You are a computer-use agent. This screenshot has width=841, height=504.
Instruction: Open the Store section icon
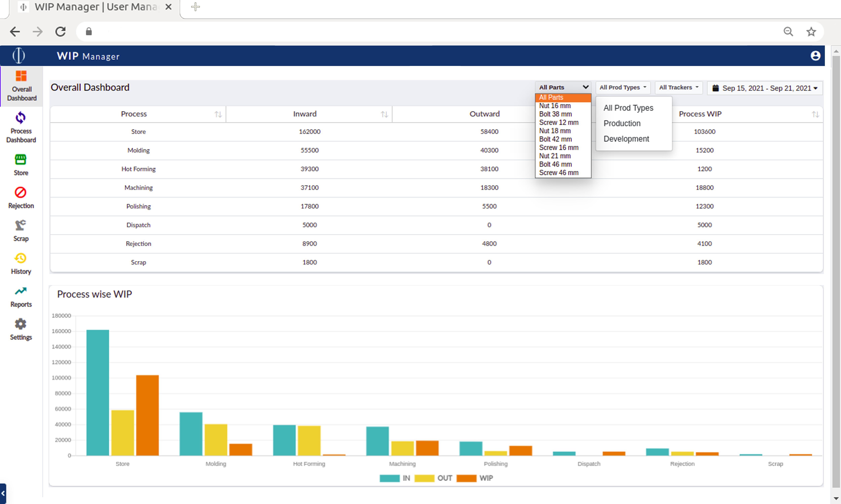pyautogui.click(x=21, y=160)
